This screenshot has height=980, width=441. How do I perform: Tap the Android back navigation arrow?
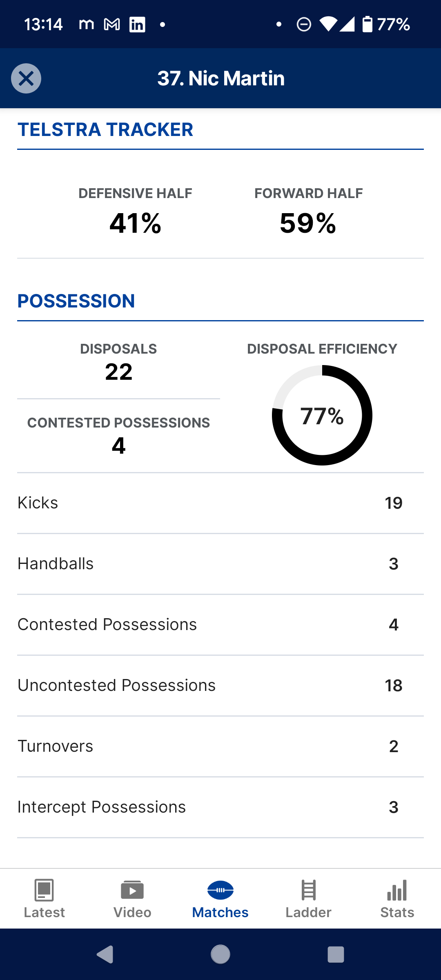(x=105, y=955)
